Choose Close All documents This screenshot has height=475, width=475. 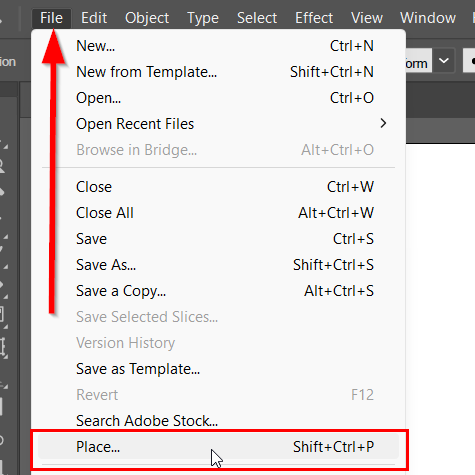point(218,213)
